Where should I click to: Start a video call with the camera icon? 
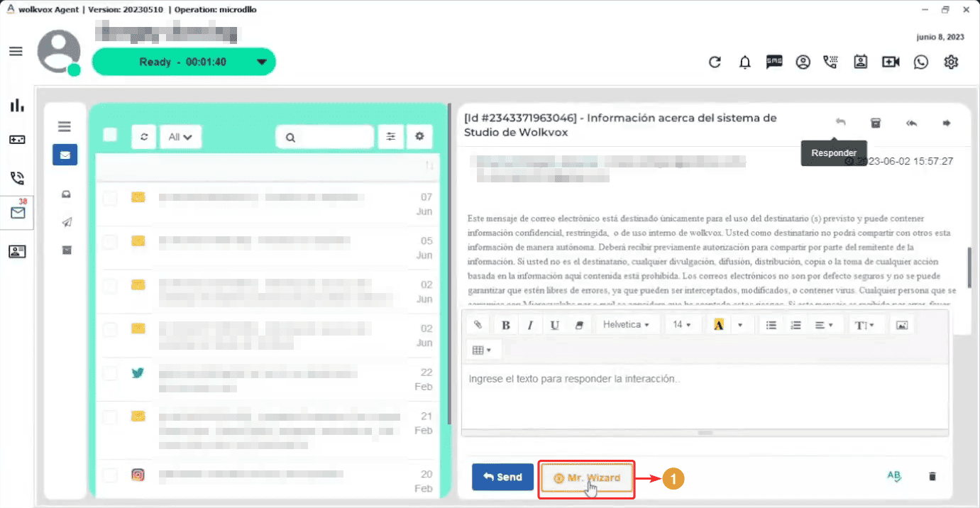point(891,62)
